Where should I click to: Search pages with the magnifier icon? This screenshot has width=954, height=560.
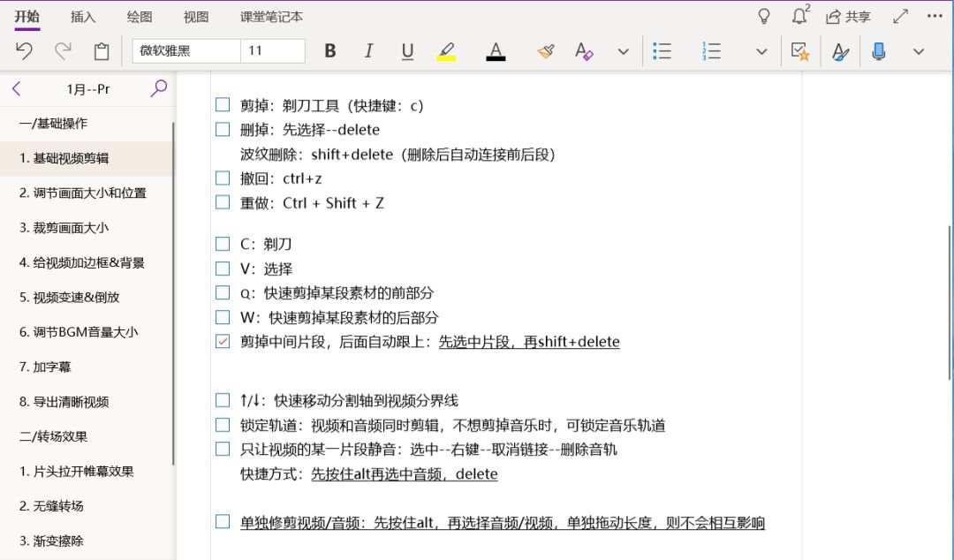[159, 88]
